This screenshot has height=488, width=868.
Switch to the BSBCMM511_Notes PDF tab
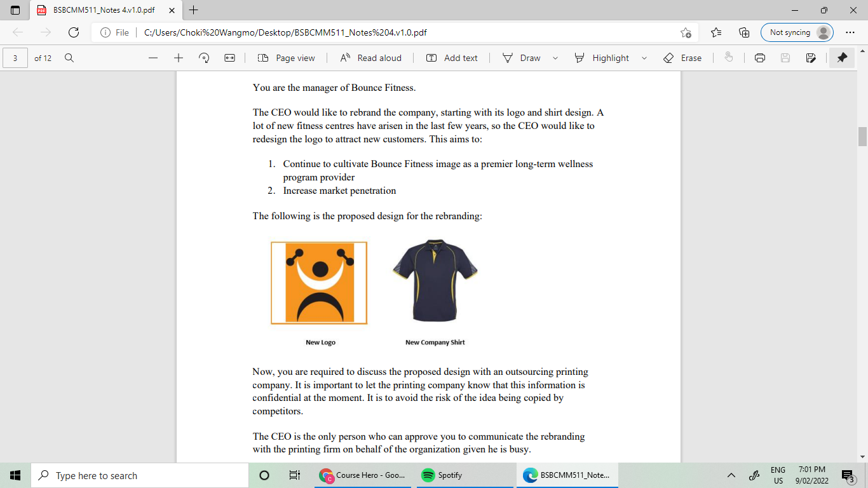[x=102, y=10]
